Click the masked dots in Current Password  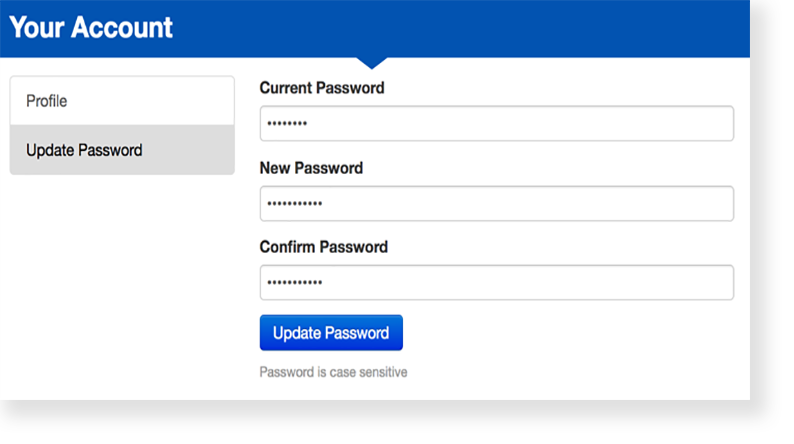point(287,124)
